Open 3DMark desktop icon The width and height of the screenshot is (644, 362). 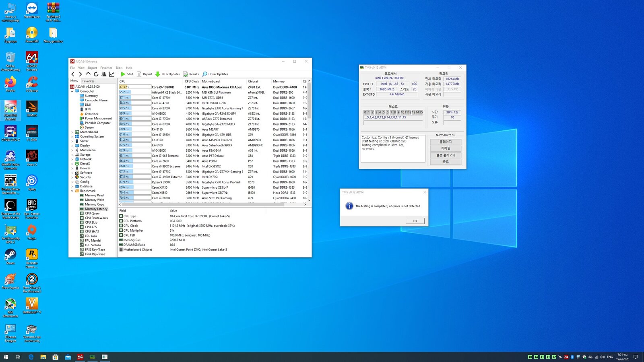[x=32, y=109]
